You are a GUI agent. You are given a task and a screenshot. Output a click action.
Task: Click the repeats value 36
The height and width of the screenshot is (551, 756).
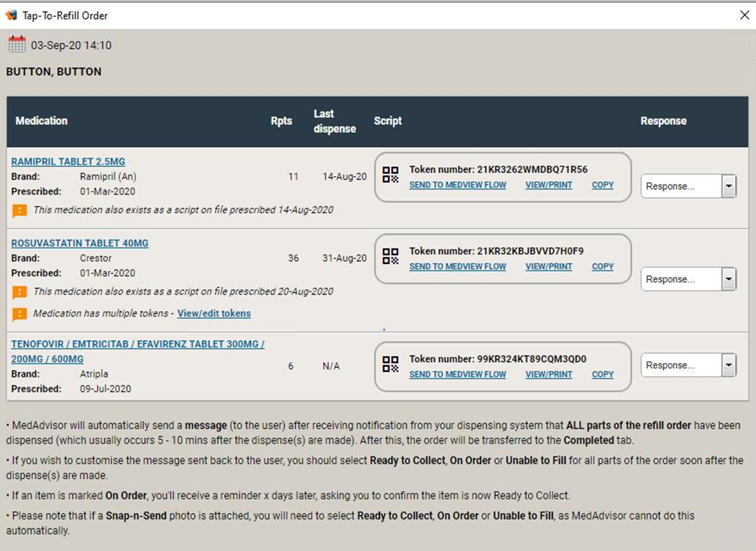point(293,258)
